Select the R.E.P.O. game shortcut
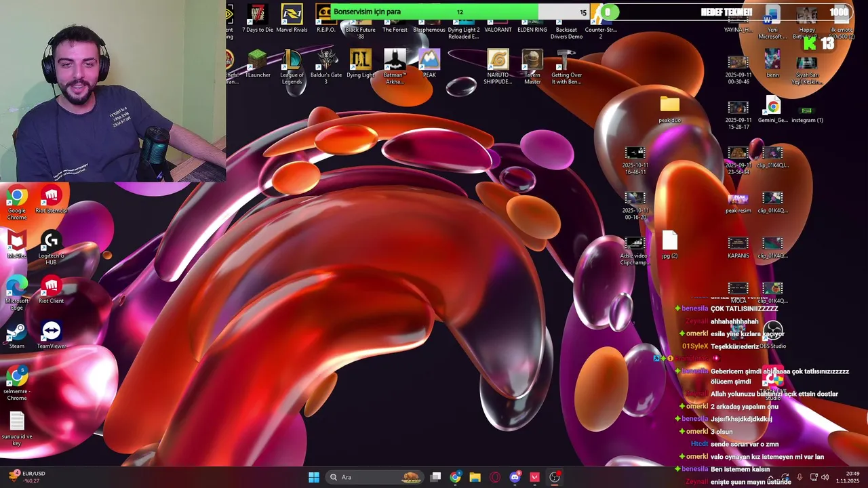 tap(326, 19)
